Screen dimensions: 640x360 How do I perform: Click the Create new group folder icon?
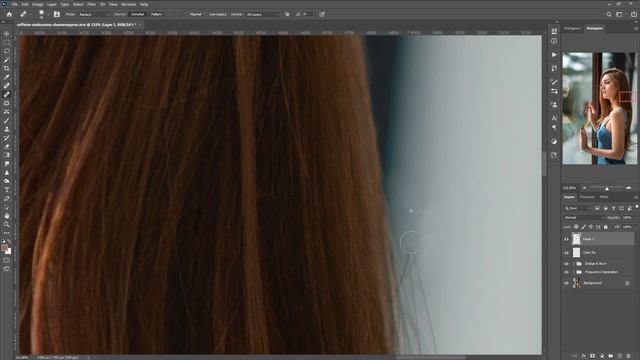point(611,356)
